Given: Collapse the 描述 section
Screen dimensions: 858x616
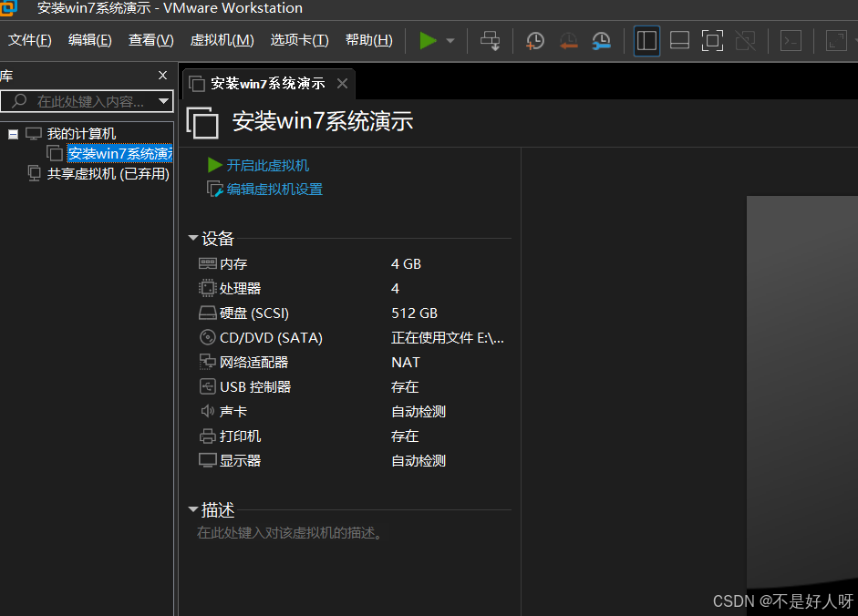Looking at the screenshot, I should pyautogui.click(x=192, y=508).
